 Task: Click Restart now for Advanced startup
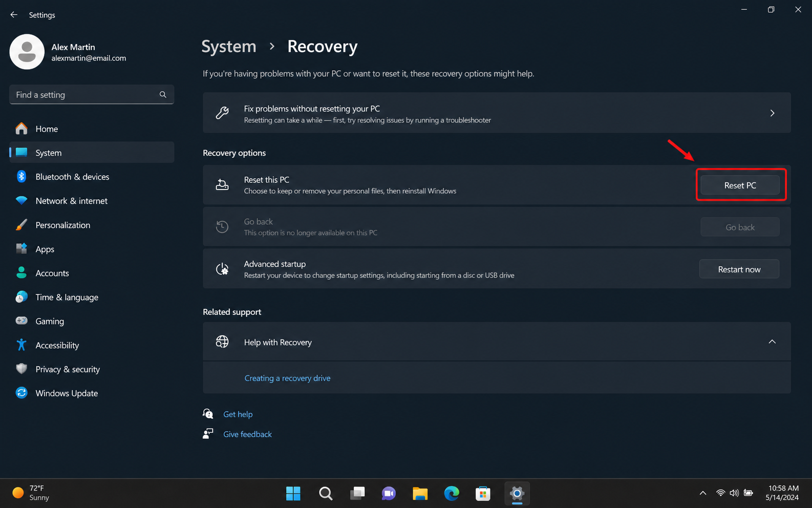pos(739,269)
